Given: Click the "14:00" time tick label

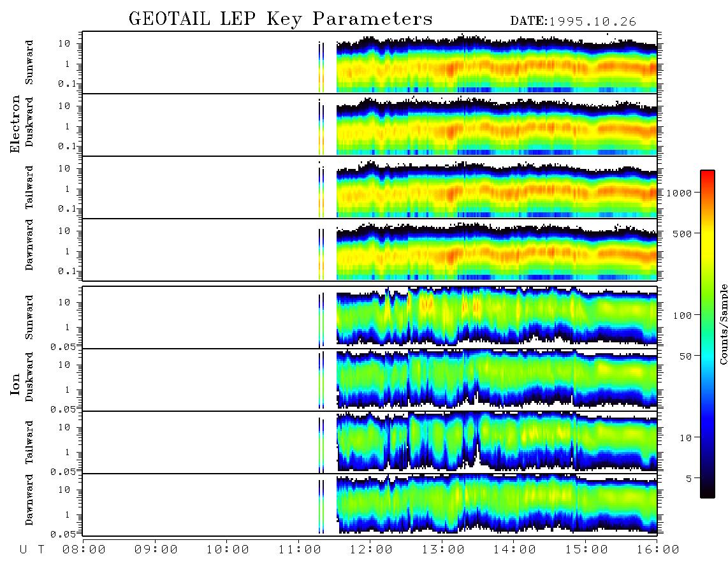Looking at the screenshot, I should click(x=514, y=550).
